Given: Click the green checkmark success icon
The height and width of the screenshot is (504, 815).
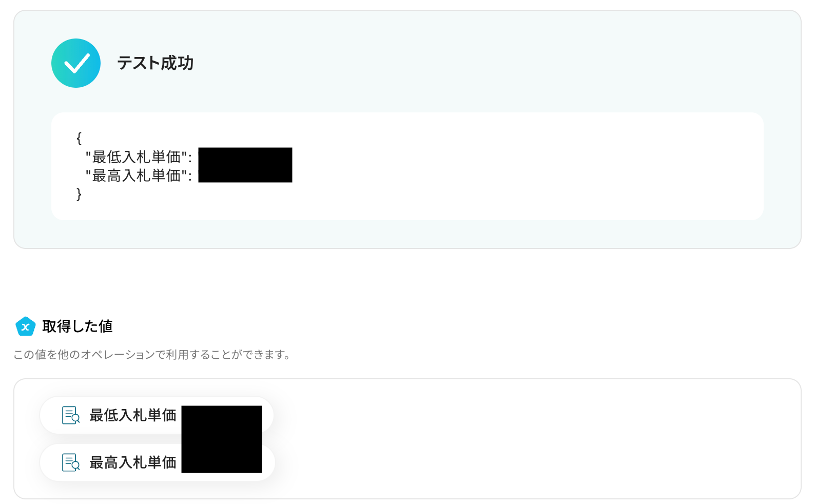Looking at the screenshot, I should pyautogui.click(x=76, y=63).
